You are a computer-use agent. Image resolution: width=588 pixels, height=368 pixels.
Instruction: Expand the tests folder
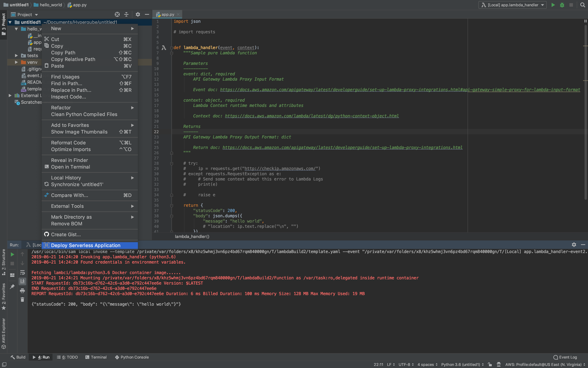point(16,56)
